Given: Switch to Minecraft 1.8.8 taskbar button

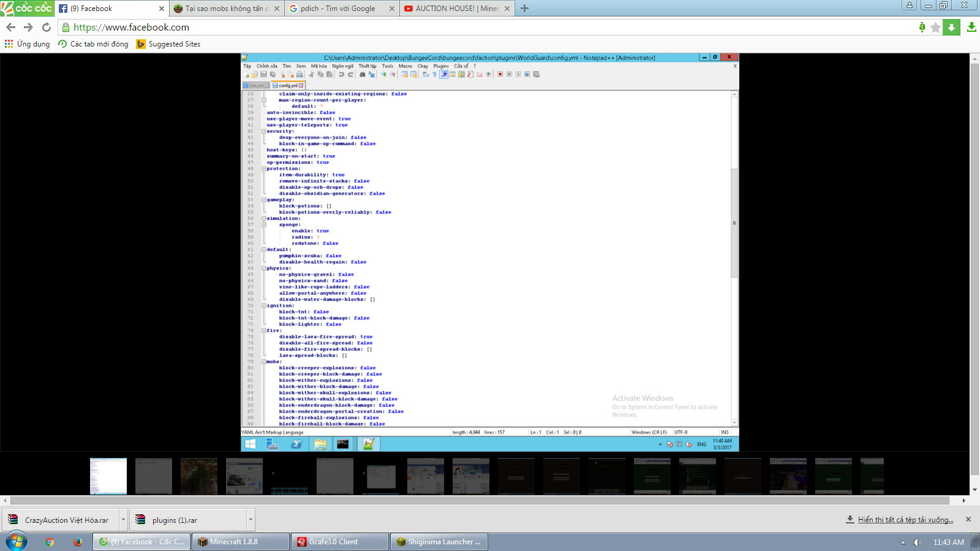Looking at the screenshot, I should tap(241, 542).
